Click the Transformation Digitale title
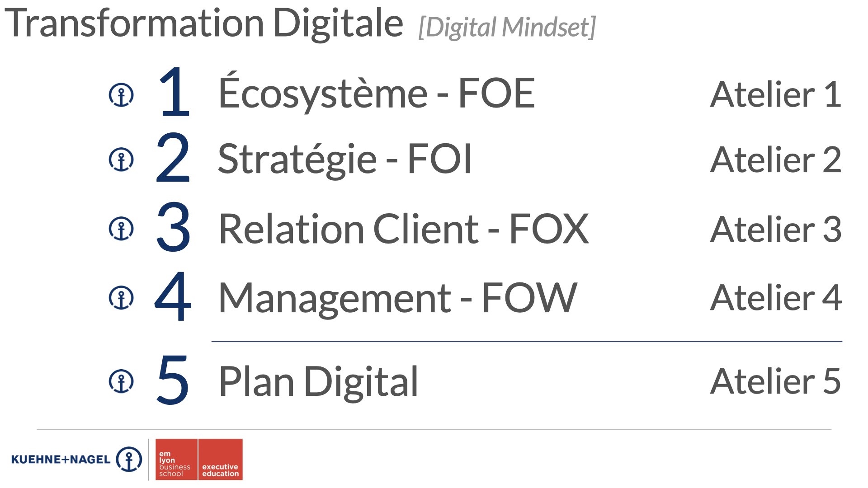 pyautogui.click(x=203, y=23)
